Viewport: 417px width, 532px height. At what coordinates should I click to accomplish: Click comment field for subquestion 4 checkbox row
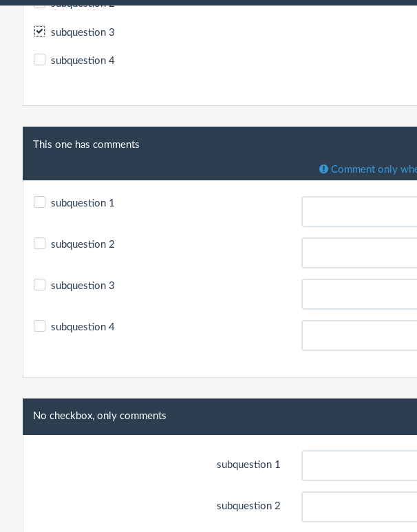(359, 336)
